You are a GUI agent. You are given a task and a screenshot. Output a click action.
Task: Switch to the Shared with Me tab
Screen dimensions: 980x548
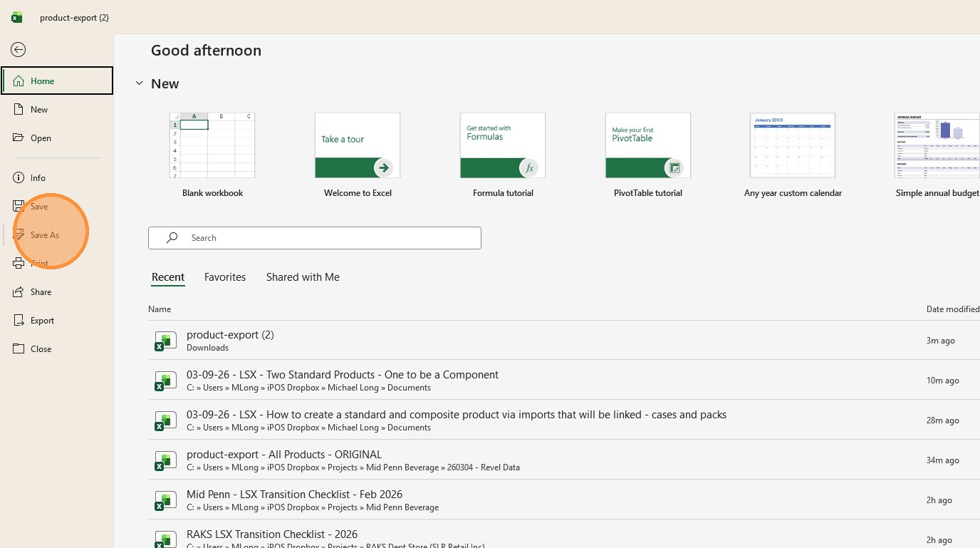[303, 277]
